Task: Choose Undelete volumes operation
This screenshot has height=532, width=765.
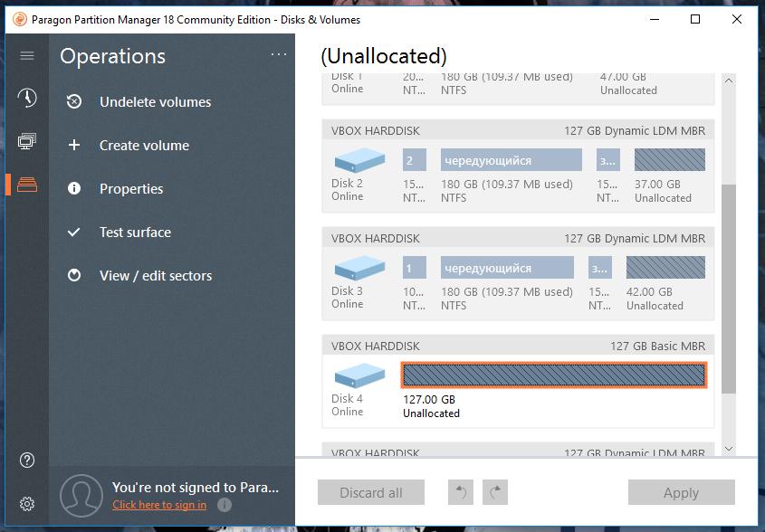Action: [x=155, y=102]
